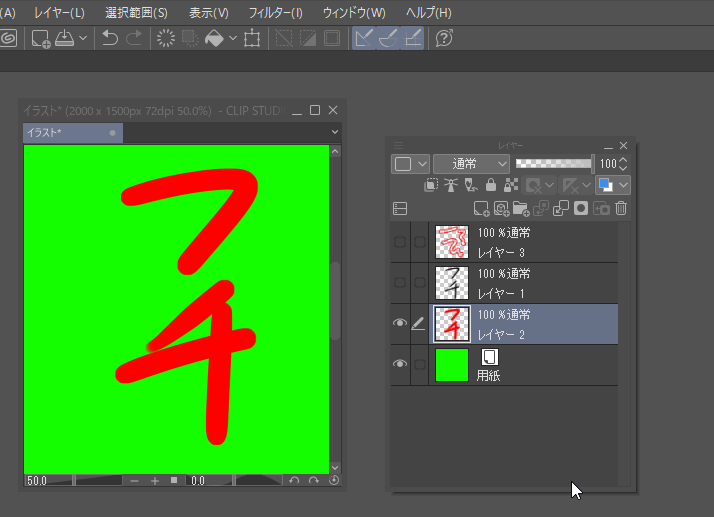Open the レイヤー(L) menu
This screenshot has width=714, height=517.
[59, 13]
